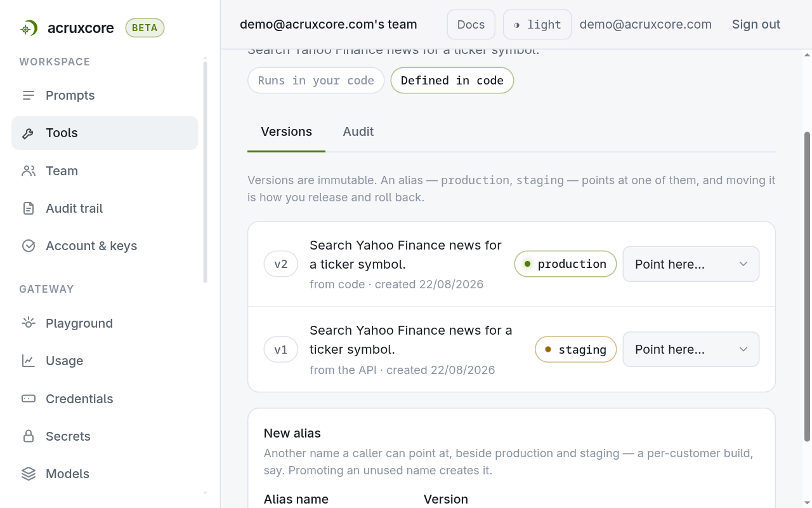Select the Versions tab
This screenshot has height=508, width=812.
pyautogui.click(x=287, y=131)
